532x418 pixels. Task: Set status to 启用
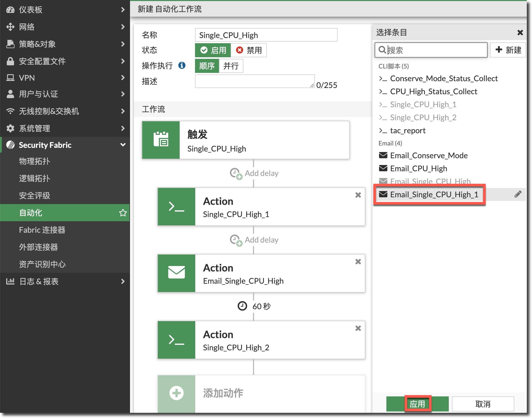(x=213, y=50)
